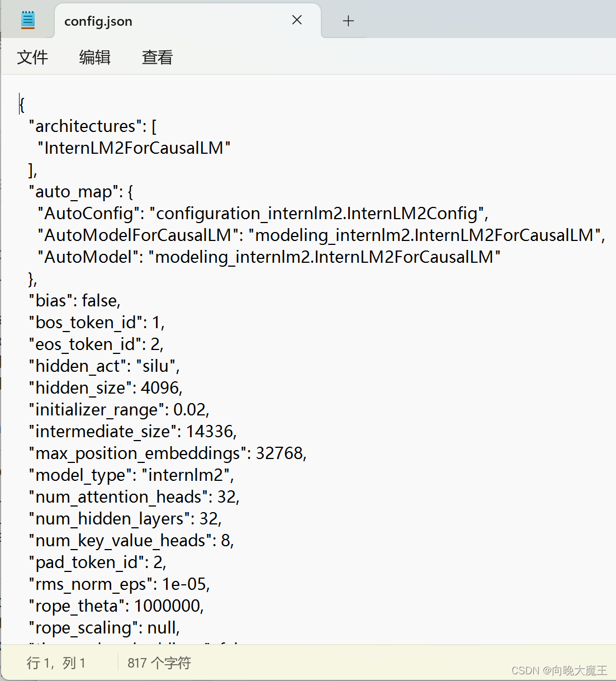Click the "model_type": "internlm2" line

[x=131, y=475]
